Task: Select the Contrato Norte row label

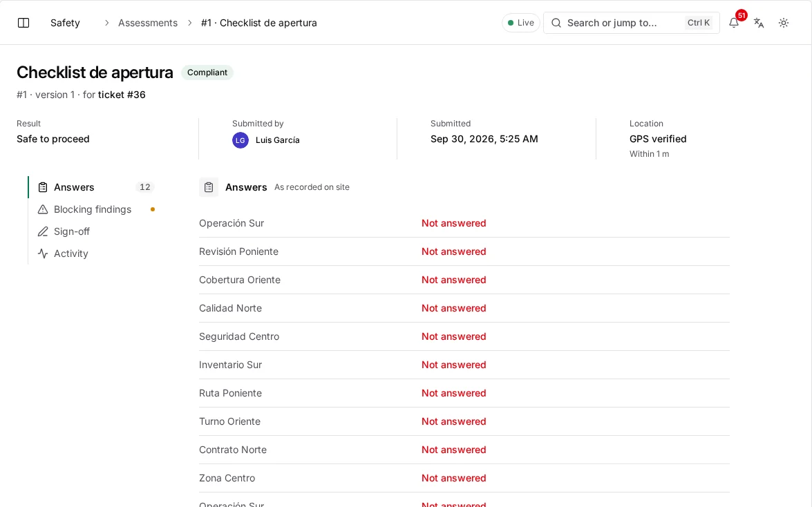Action: [233, 450]
